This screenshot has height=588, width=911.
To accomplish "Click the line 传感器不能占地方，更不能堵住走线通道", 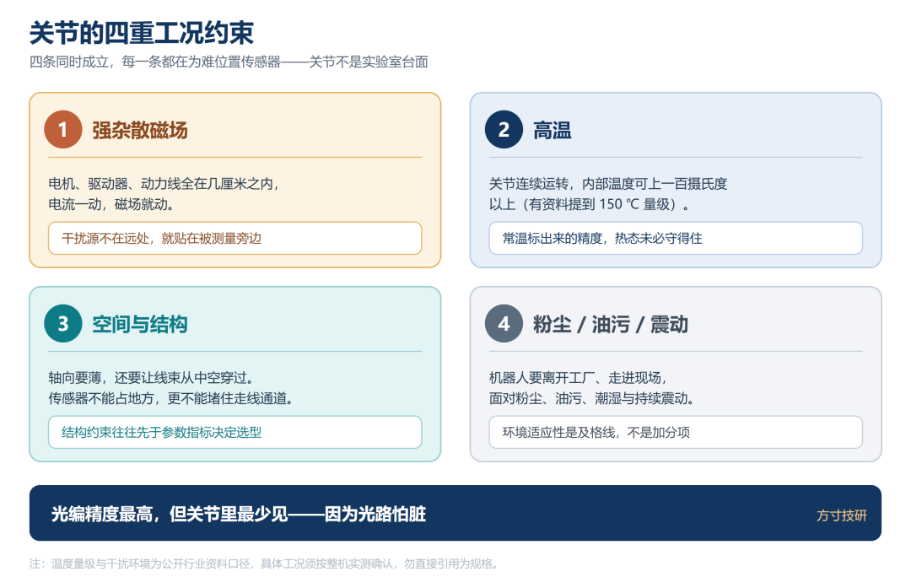I will click(x=170, y=398).
